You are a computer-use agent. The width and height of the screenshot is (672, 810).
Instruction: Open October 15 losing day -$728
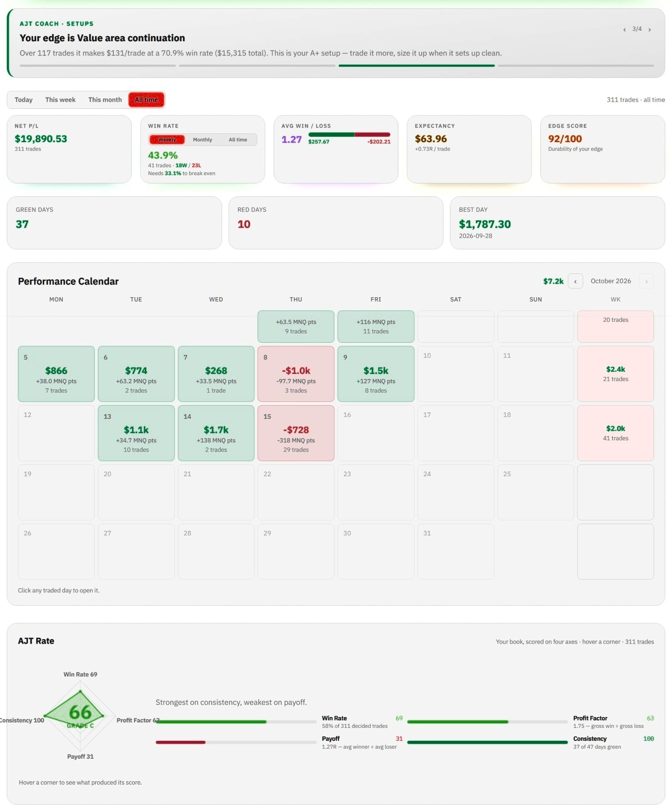(x=296, y=433)
